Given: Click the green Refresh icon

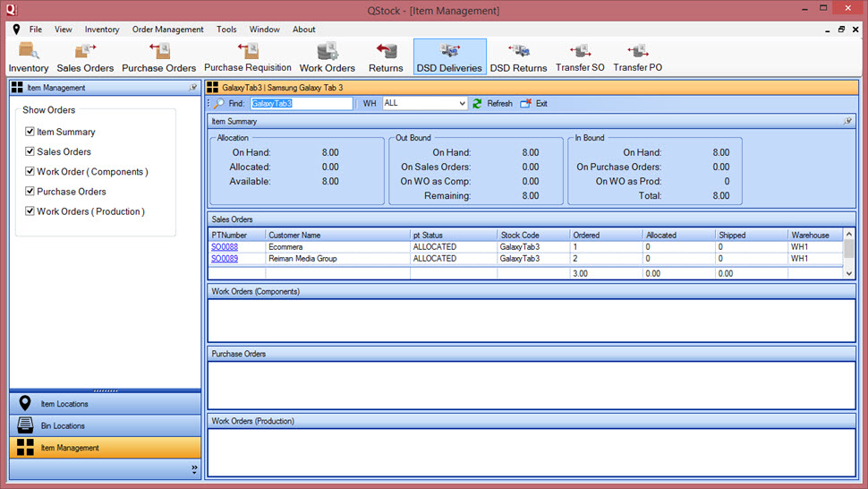Looking at the screenshot, I should point(478,104).
